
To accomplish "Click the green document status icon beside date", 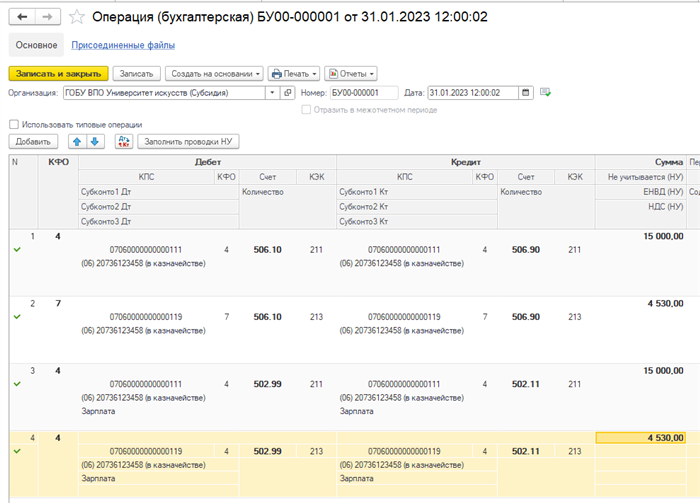I will click(545, 92).
